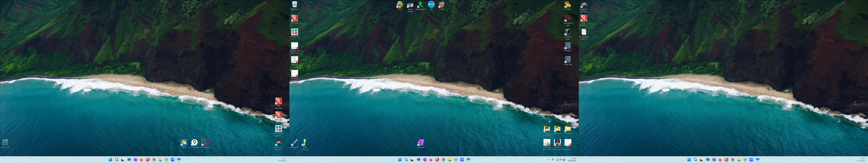Screen dimensions: 868x163
Task: Open the Wetter weather shortcut
Action: pyautogui.click(x=184, y=144)
